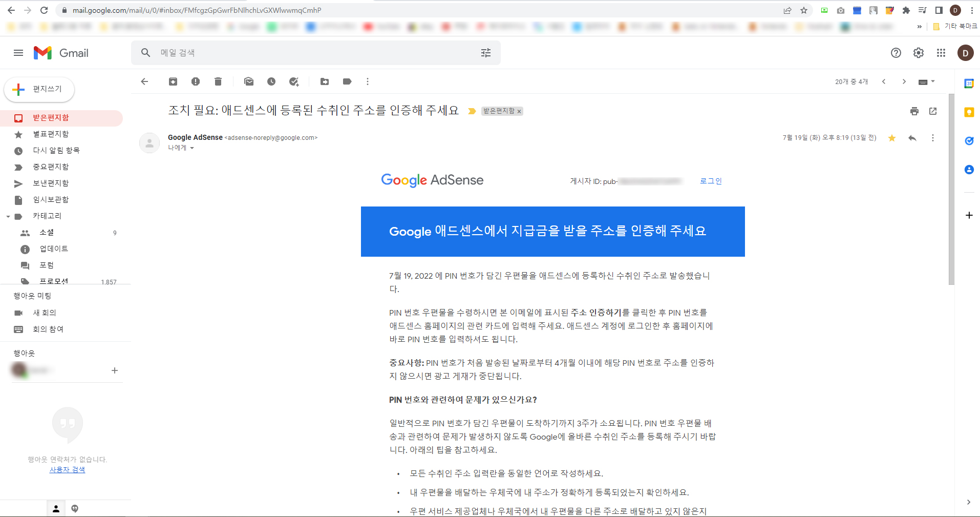The width and height of the screenshot is (980, 517).
Task: Open Google Tasks side panel
Action: (x=969, y=141)
